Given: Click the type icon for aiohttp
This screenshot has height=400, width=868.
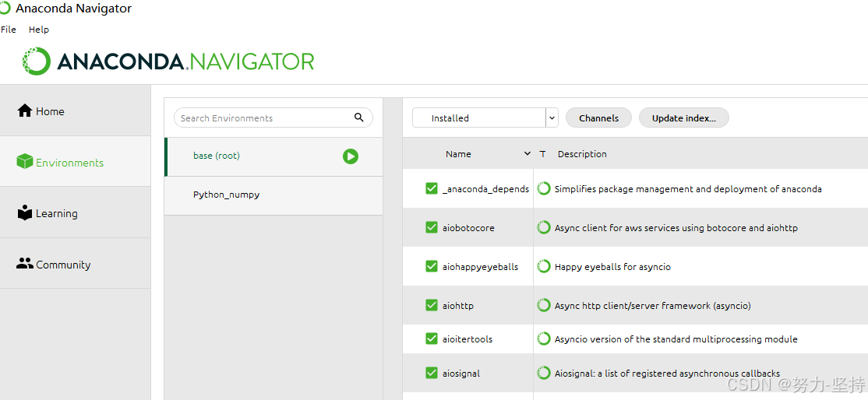Looking at the screenshot, I should pyautogui.click(x=544, y=305).
